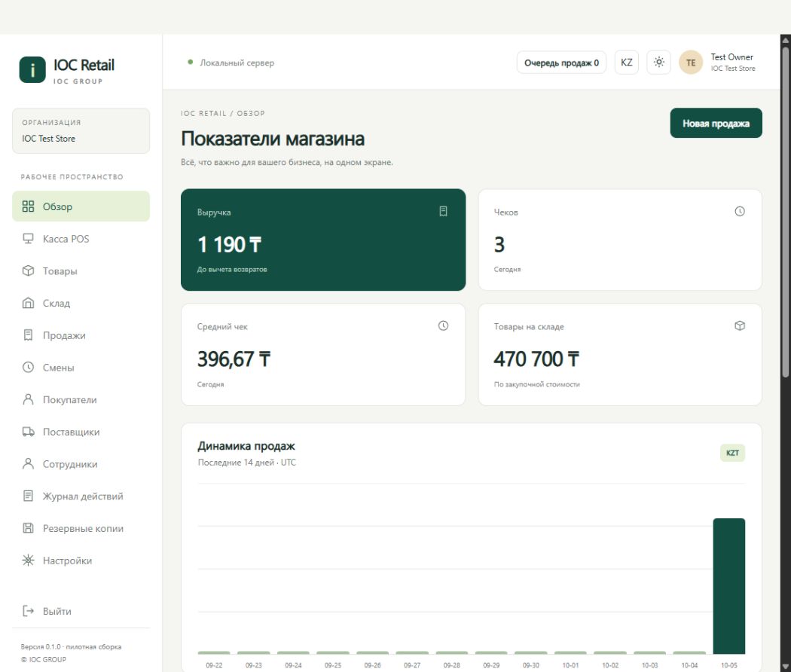
Task: Click the Локальный сервер status text
Action: tap(237, 63)
